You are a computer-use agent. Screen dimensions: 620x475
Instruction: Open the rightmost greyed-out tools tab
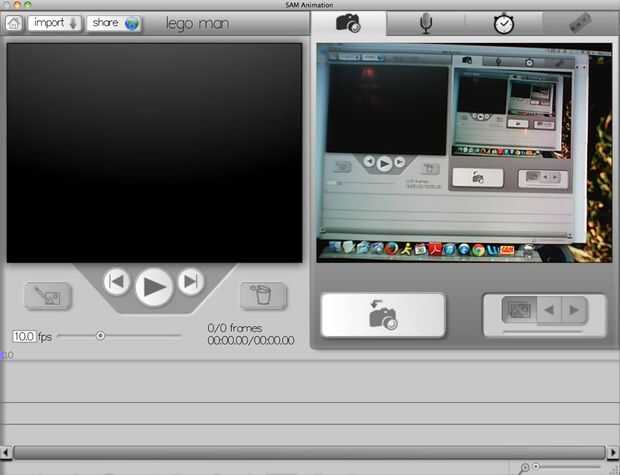pos(580,23)
